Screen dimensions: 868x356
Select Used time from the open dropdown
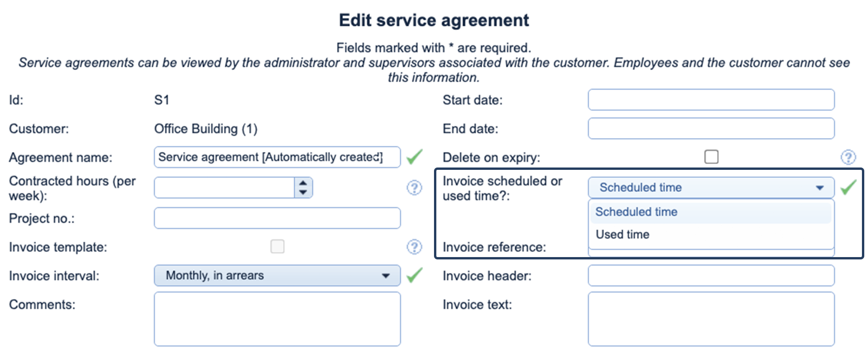point(622,234)
